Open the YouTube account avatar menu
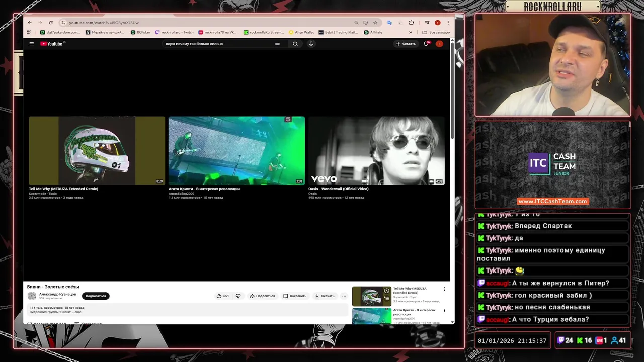Screen dimensions: 644x362 coord(439,44)
